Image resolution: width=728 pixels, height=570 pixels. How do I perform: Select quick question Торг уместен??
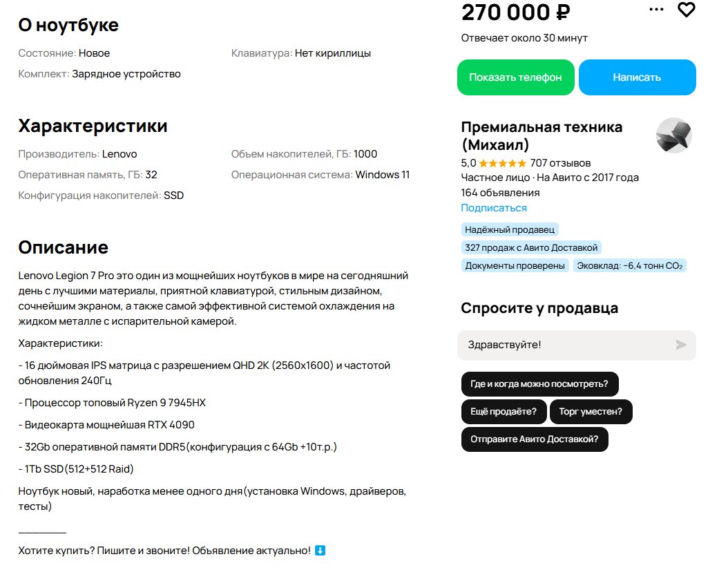coord(591,412)
